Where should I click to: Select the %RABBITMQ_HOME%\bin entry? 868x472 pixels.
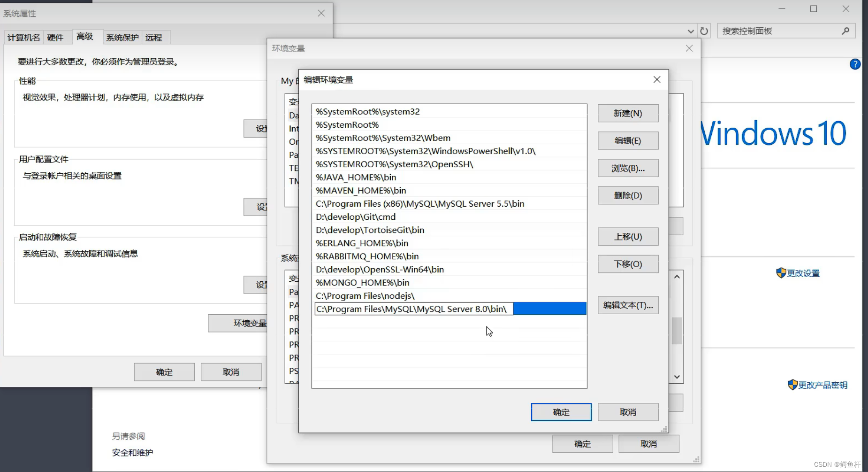click(x=449, y=256)
